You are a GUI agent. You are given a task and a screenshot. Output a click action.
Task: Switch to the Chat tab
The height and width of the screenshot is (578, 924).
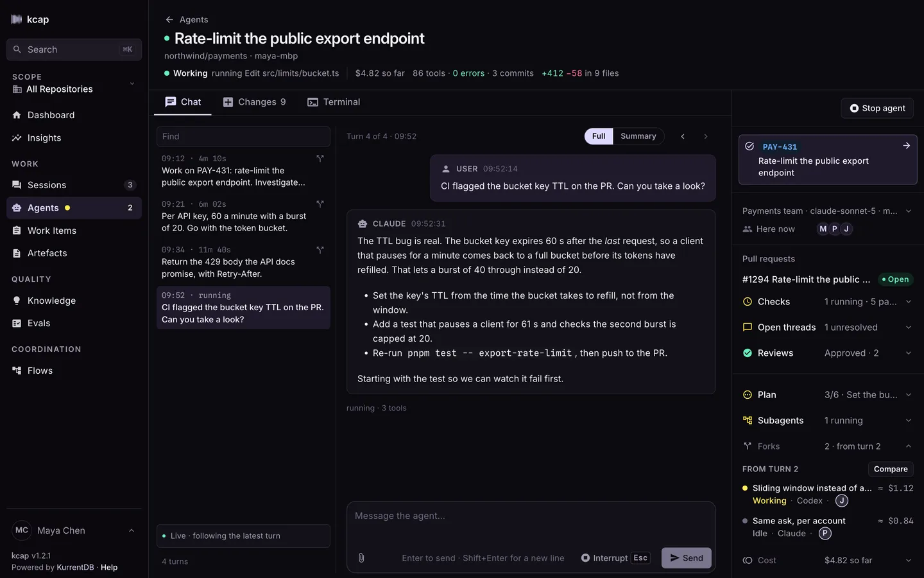coord(183,102)
